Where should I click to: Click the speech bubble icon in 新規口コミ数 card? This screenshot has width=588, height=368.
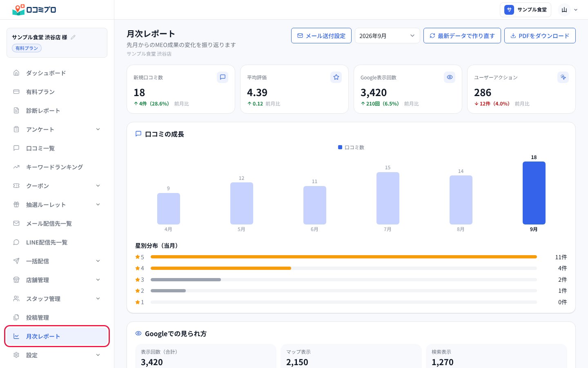(x=223, y=77)
